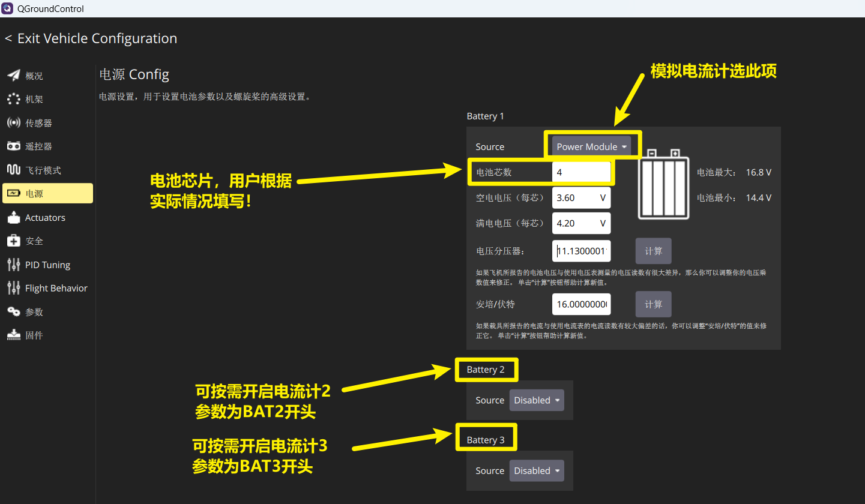This screenshot has height=504, width=865.
Task: Click the Flight Behavior sliders icon
Action: click(x=14, y=288)
